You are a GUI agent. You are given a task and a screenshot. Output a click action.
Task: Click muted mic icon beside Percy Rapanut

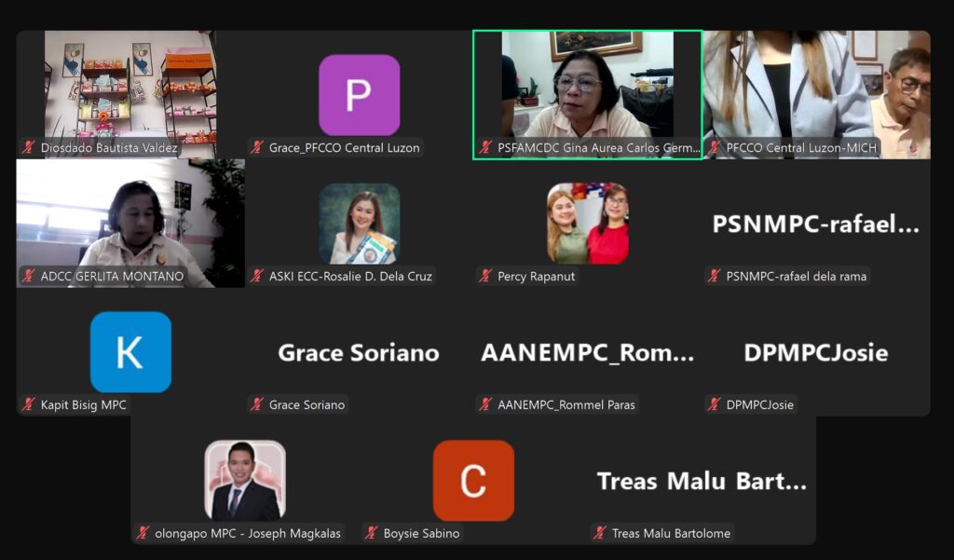coord(484,276)
